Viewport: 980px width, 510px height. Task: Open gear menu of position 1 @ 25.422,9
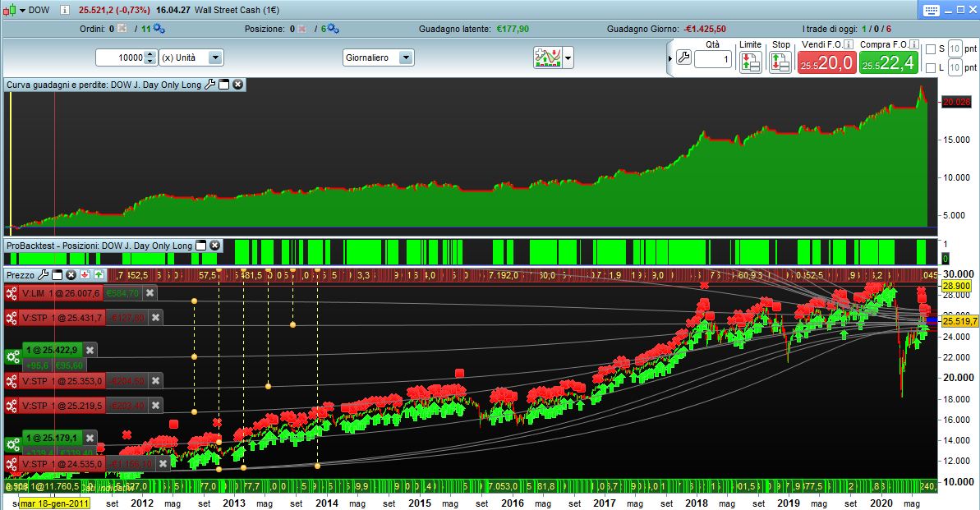(x=12, y=357)
